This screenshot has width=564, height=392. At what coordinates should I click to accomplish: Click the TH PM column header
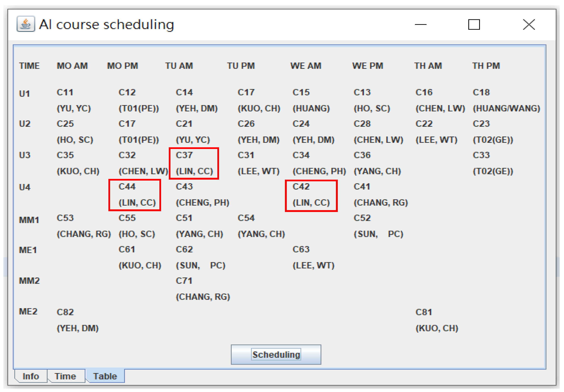click(x=486, y=65)
